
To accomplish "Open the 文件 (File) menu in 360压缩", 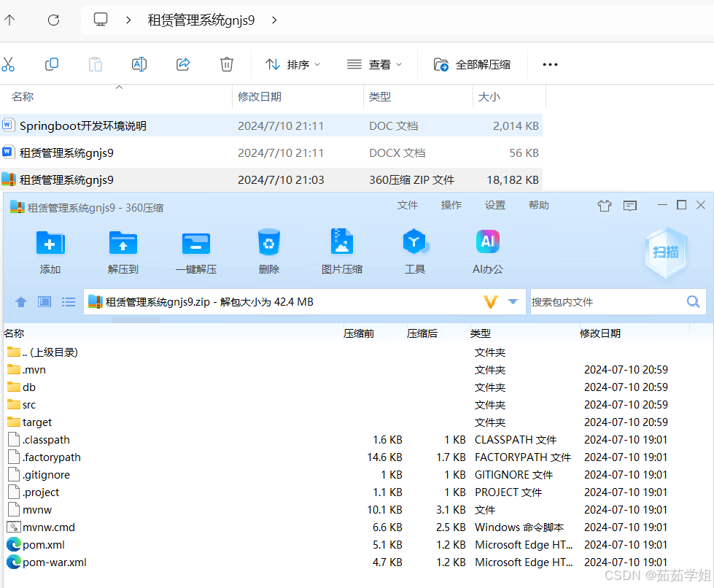I will [x=408, y=205].
